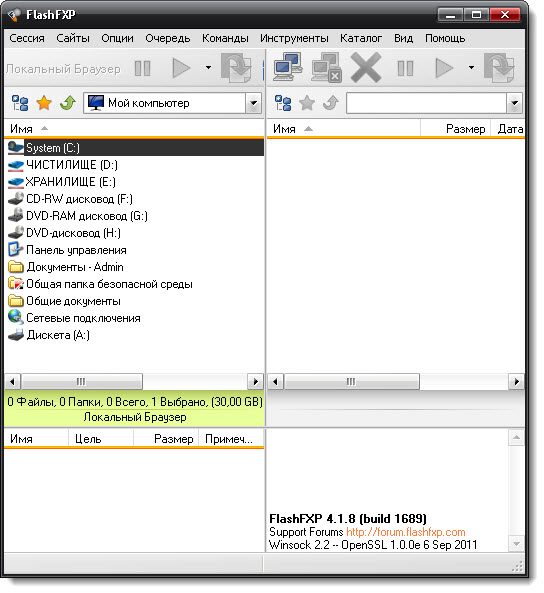Expand the remote path dropdown arrow
The image size is (544, 593).
click(x=514, y=103)
